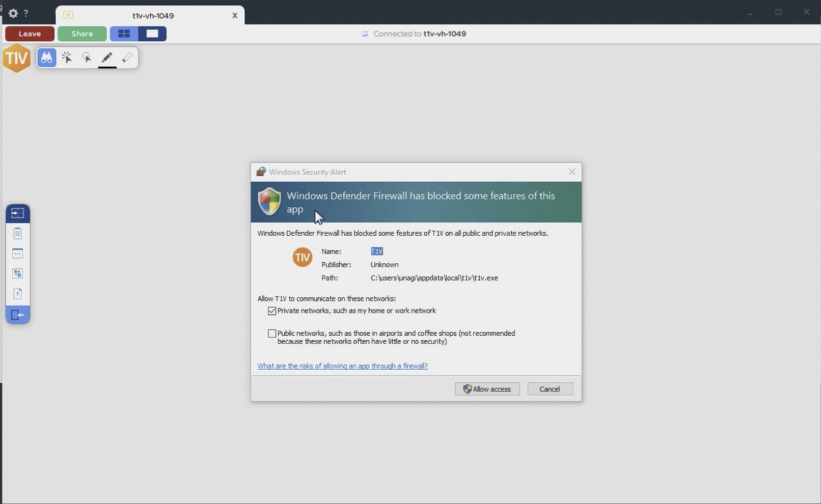Click the green Share button

[82, 34]
